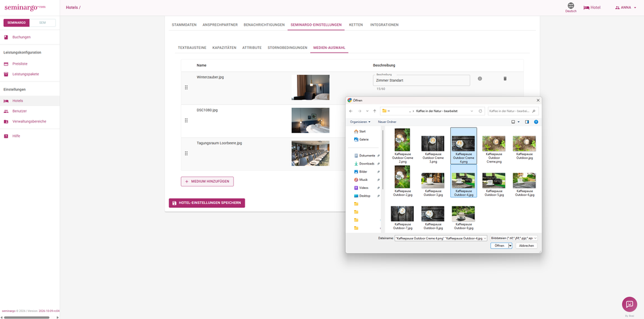Click the Beschreibung field for Winterzauber.jpg
This screenshot has height=319, width=644.
(421, 80)
